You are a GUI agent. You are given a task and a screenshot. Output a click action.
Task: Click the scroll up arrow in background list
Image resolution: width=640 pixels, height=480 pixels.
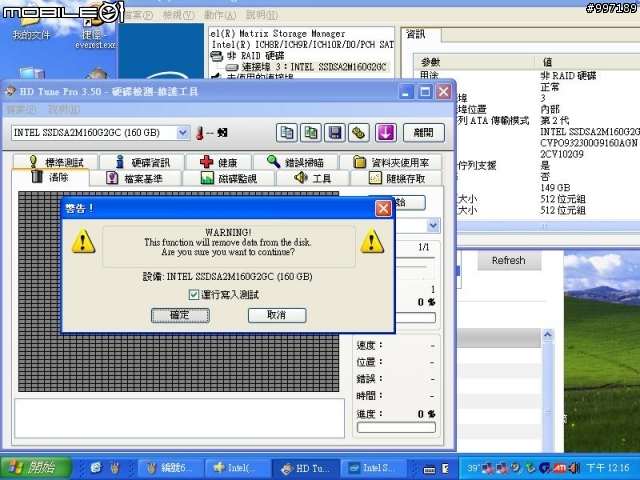point(547,335)
